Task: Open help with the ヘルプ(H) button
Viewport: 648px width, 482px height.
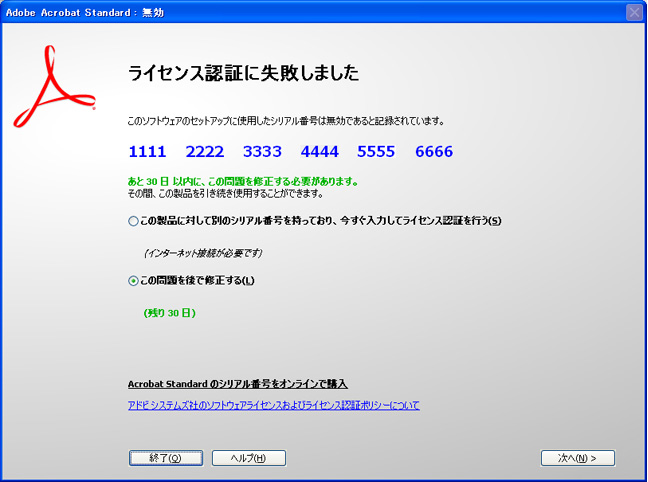Action: click(x=249, y=458)
